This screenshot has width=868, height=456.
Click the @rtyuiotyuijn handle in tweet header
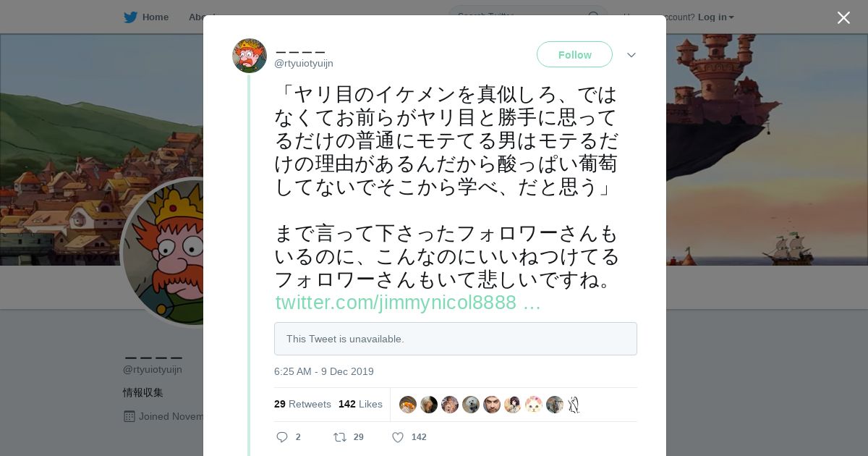tap(304, 64)
